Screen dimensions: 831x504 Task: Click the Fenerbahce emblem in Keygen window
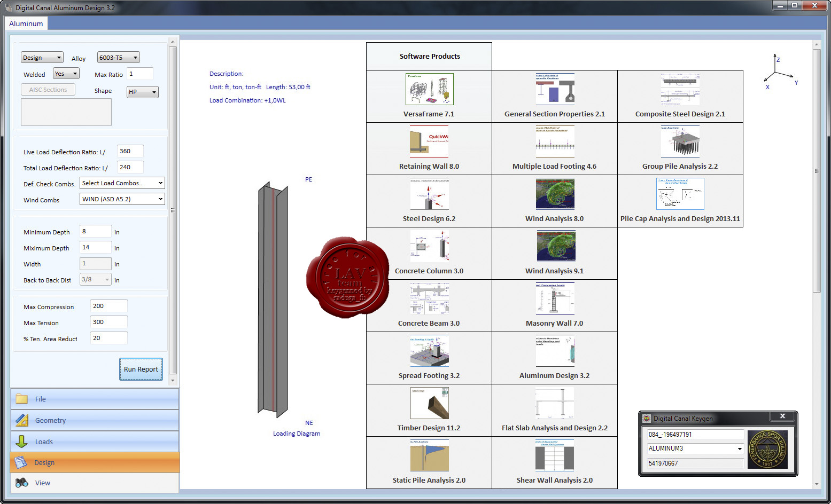767,450
